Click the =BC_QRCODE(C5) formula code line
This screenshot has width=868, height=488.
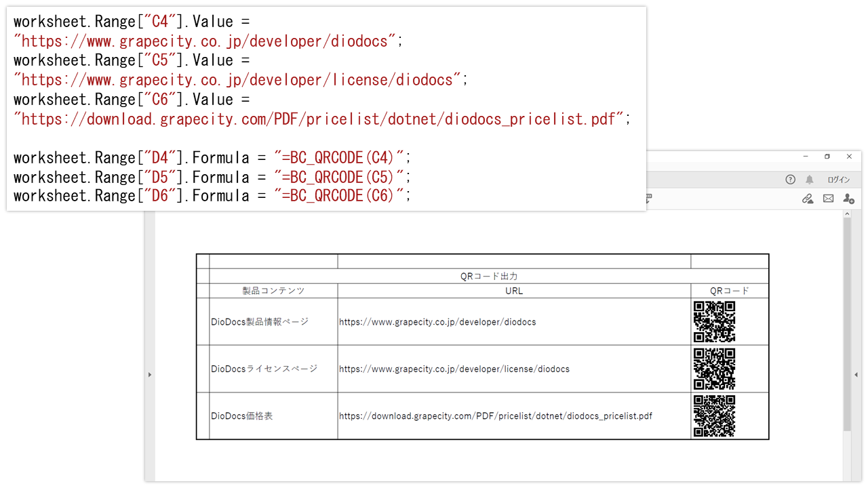[212, 178]
